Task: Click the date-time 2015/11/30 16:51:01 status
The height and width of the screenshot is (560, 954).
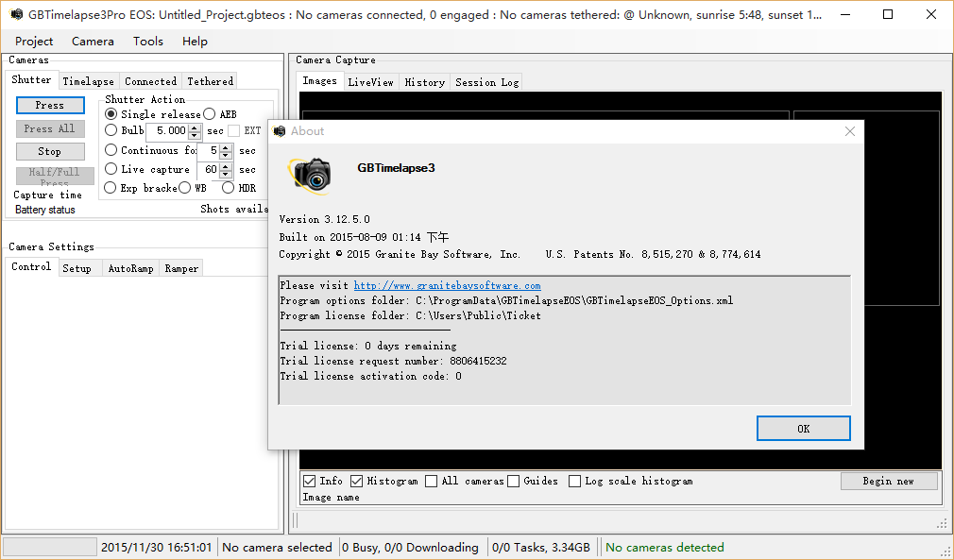Action: (157, 547)
